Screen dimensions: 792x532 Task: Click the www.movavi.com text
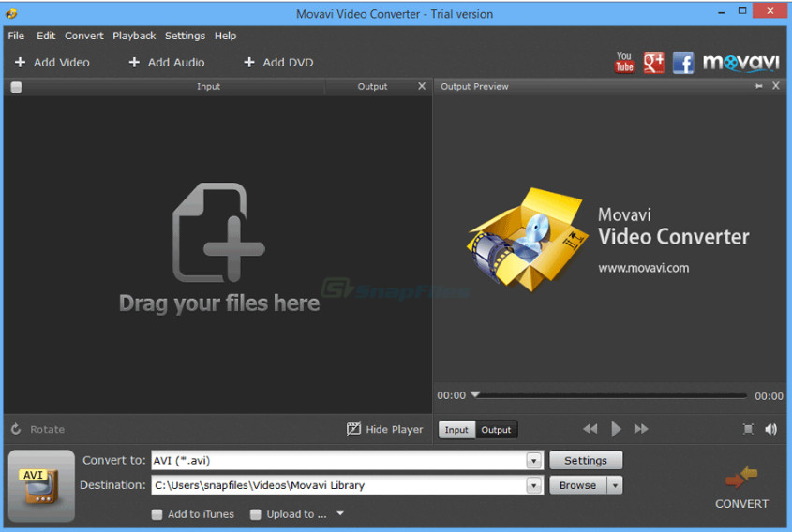[644, 268]
